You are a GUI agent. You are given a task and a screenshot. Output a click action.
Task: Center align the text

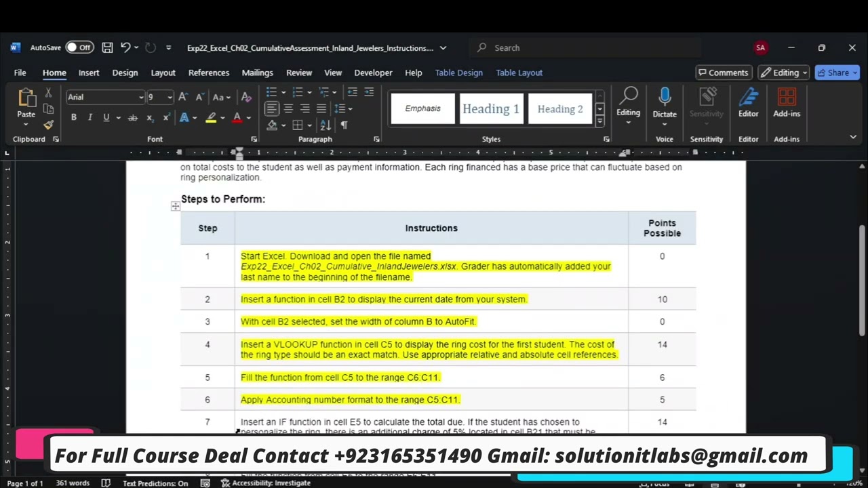(288, 108)
